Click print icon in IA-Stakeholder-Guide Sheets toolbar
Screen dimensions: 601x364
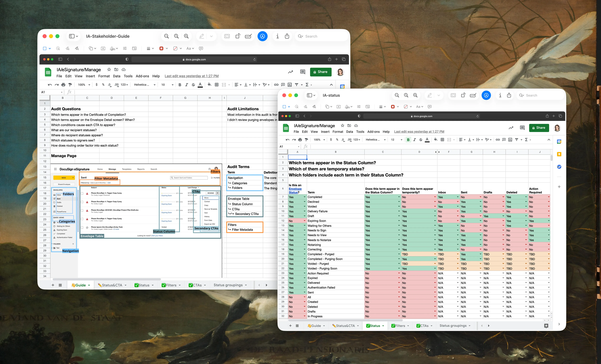(x=63, y=85)
